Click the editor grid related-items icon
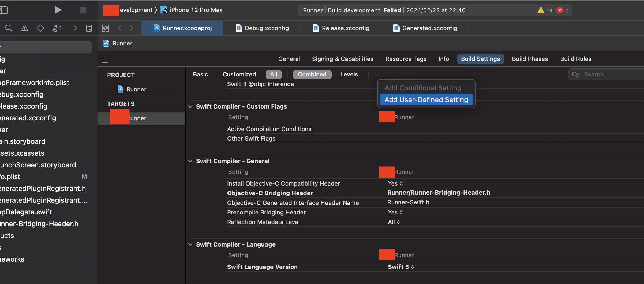 coord(106,28)
